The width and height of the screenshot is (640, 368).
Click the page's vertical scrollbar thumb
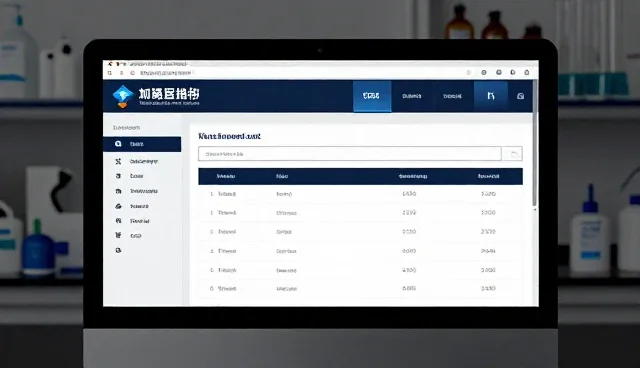[x=535, y=144]
